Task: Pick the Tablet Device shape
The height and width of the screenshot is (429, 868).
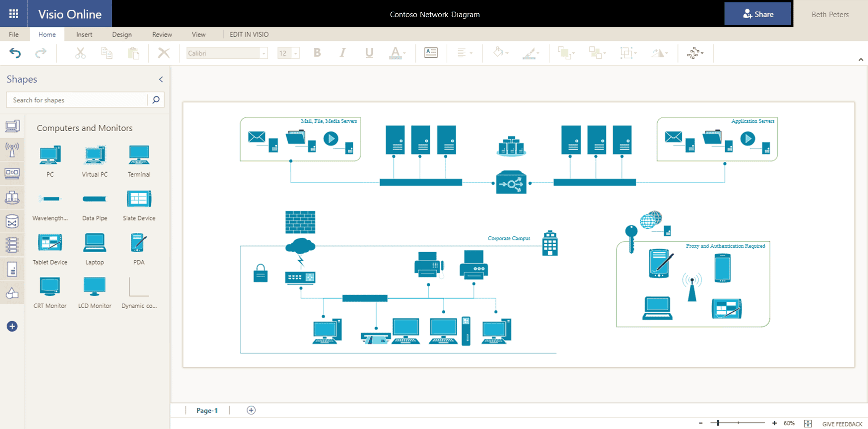Action: coord(50,243)
